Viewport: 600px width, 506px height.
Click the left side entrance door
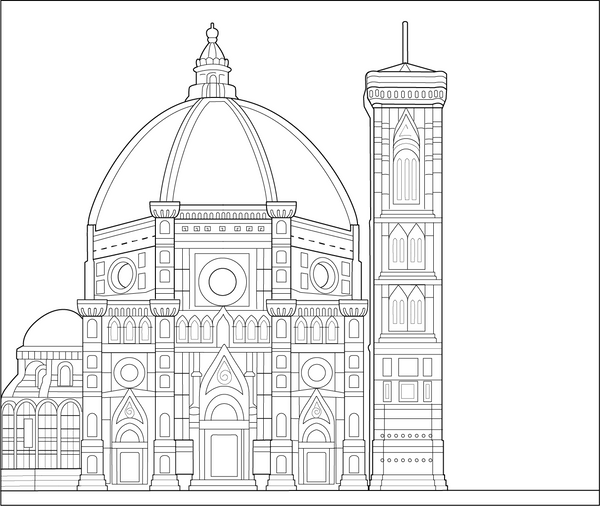[130, 466]
